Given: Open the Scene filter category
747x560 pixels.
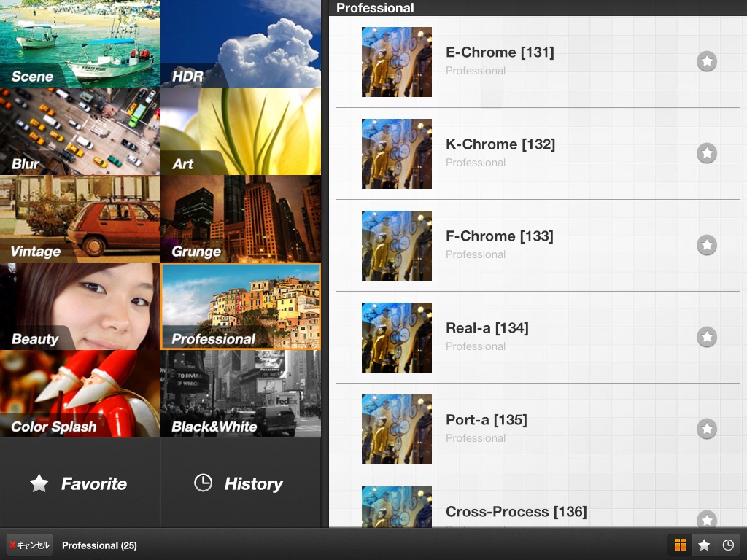Looking at the screenshot, I should pos(80,43).
